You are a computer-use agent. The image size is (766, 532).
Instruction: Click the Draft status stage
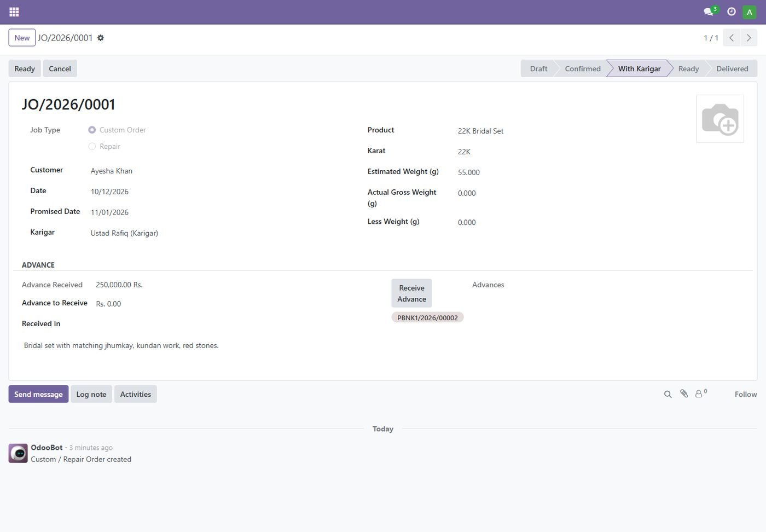538,68
